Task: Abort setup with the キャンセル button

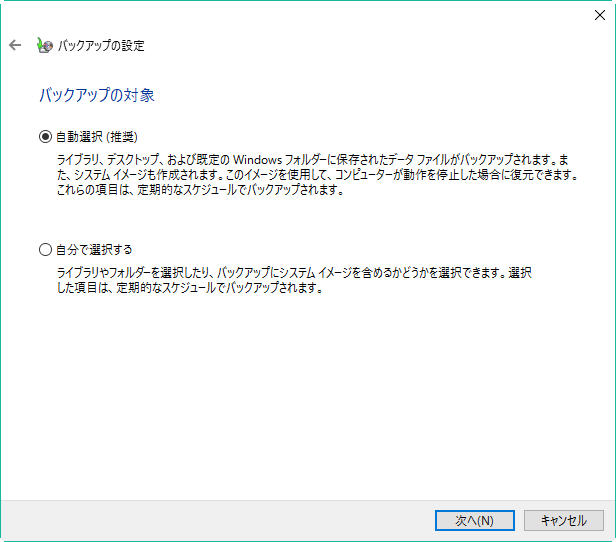Action: point(564,520)
